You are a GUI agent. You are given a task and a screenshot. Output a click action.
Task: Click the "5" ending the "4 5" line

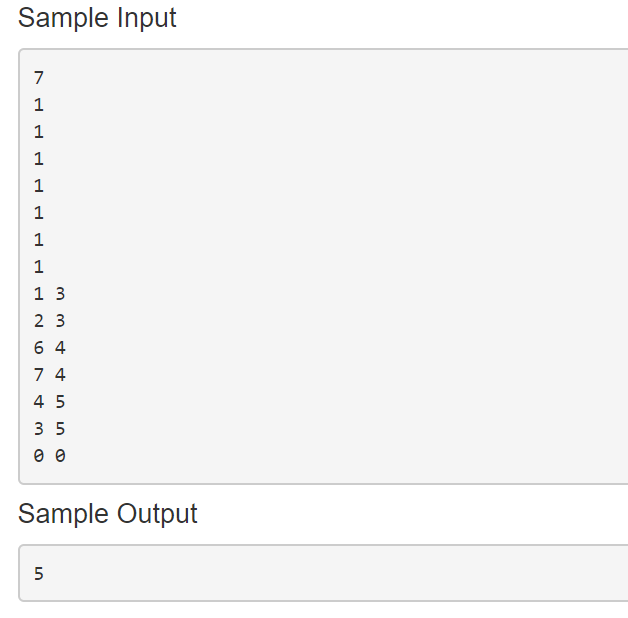click(x=60, y=402)
